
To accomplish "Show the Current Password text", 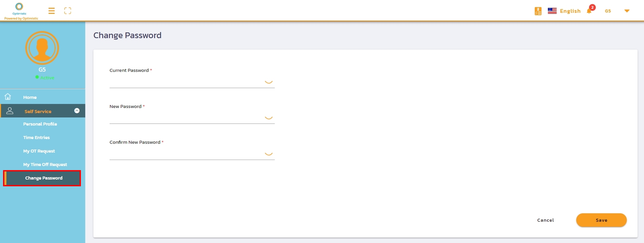I will [x=268, y=82].
